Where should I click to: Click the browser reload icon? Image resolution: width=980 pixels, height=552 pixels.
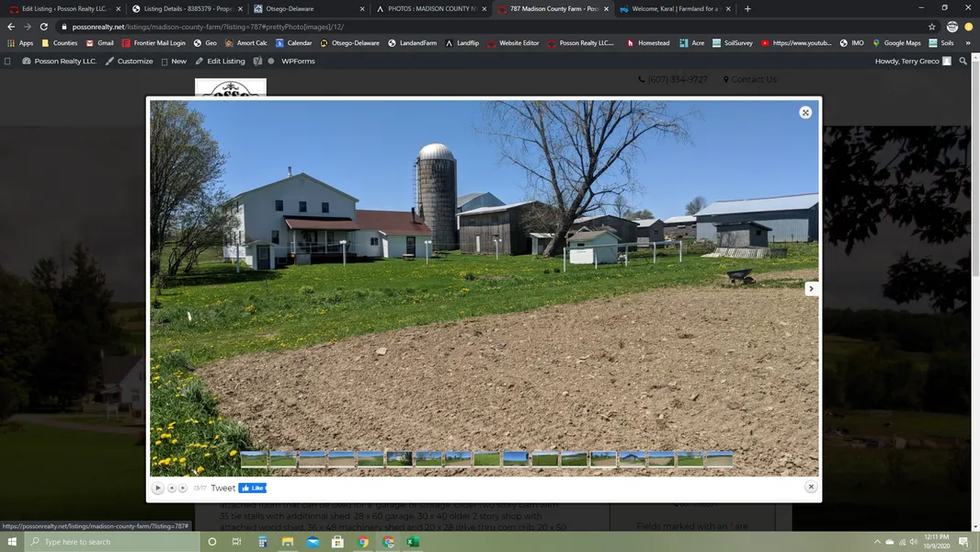(43, 27)
